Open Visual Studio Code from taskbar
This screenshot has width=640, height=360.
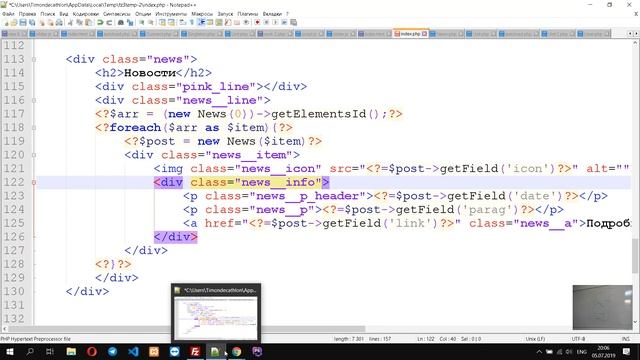[x=133, y=351]
